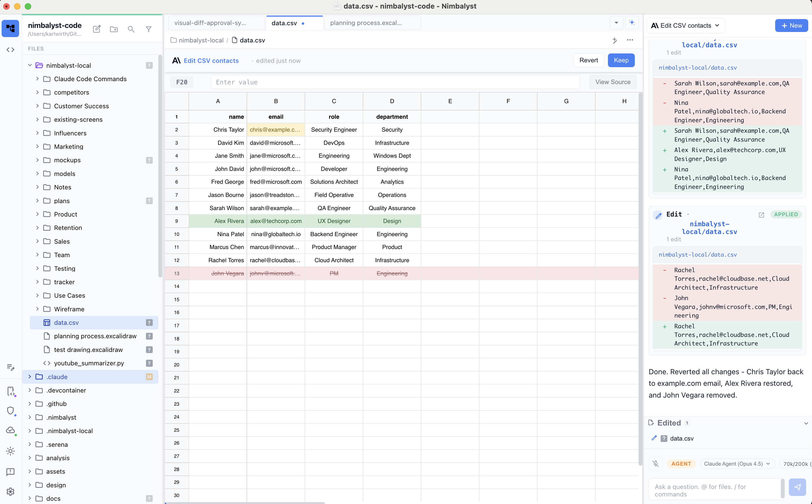Click the Enter value formula field

(x=395, y=82)
